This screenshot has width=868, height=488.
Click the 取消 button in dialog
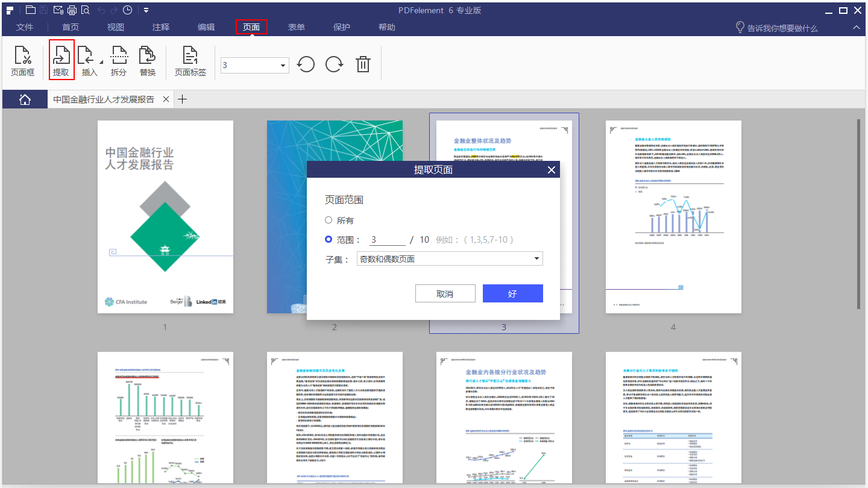445,294
